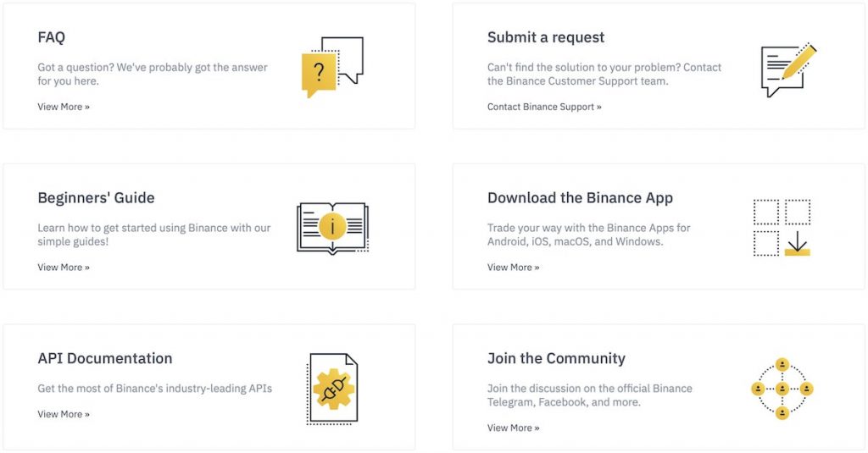Open the Beginners' Guide heading

96,197
